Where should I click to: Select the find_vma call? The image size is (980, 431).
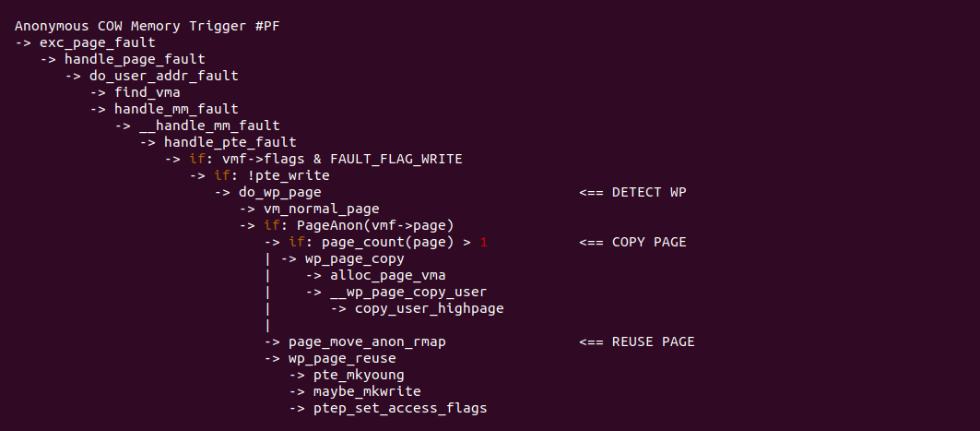tap(147, 92)
